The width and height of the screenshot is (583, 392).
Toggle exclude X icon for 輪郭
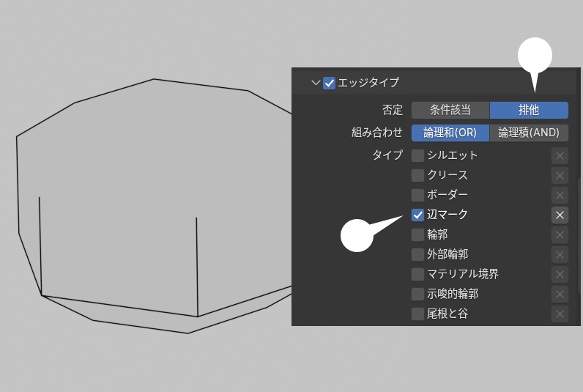[x=560, y=235]
